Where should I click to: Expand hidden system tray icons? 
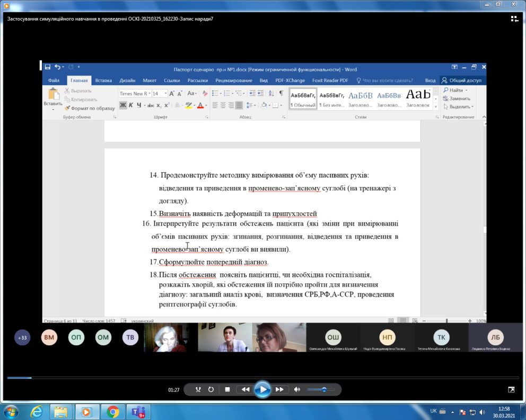point(452,412)
